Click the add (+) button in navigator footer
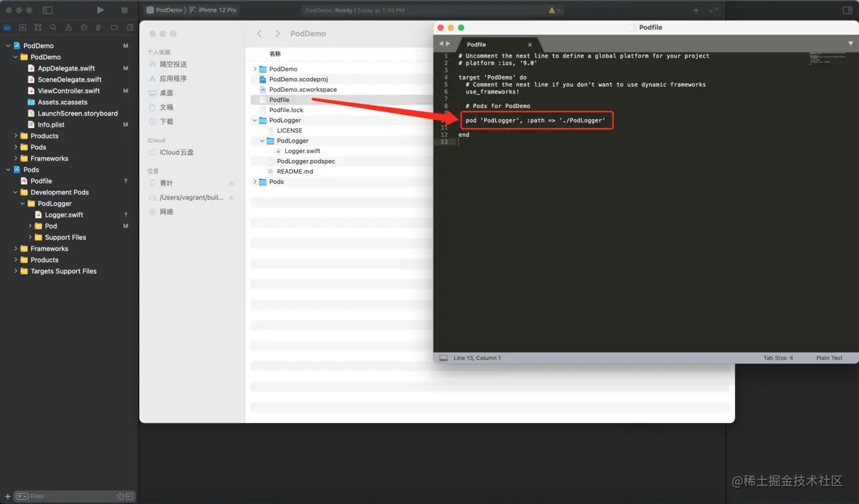 click(8, 496)
